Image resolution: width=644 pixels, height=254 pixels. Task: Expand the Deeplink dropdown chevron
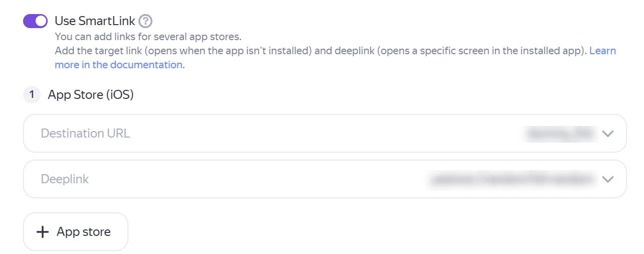coord(608,179)
